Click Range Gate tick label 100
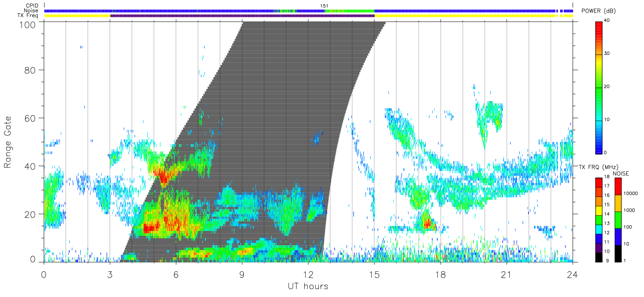The height and width of the screenshot is (297, 644). point(28,24)
